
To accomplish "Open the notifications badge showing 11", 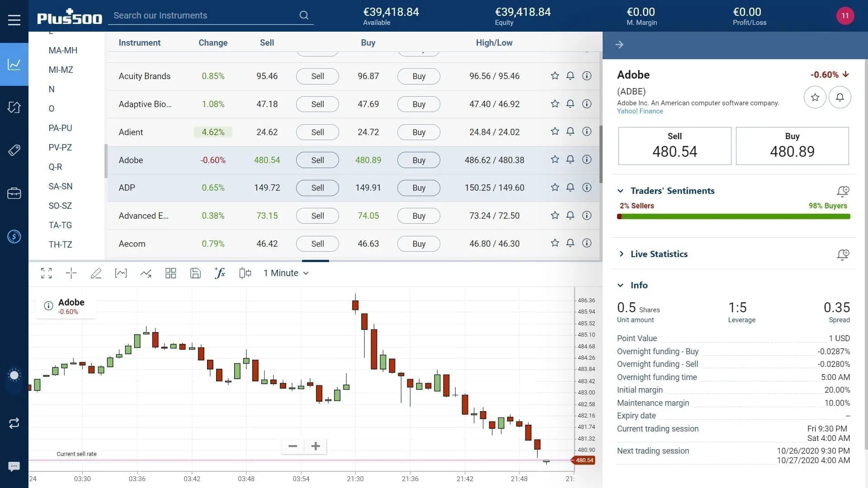I will [845, 16].
